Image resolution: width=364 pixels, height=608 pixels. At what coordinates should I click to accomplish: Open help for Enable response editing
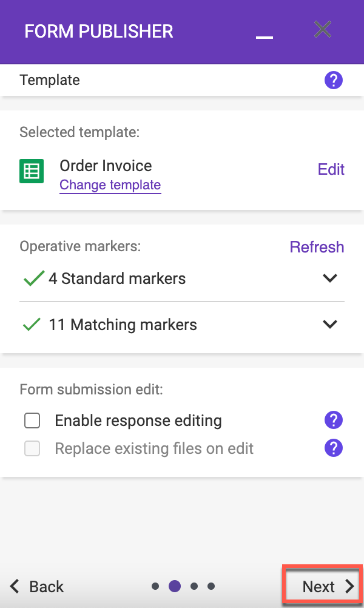click(x=334, y=420)
